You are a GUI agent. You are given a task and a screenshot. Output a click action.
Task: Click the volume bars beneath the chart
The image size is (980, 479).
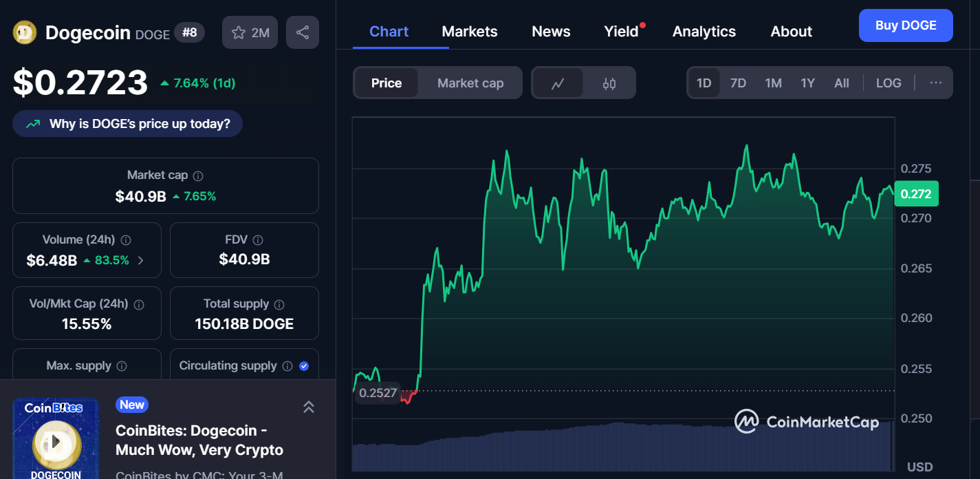pos(622,447)
